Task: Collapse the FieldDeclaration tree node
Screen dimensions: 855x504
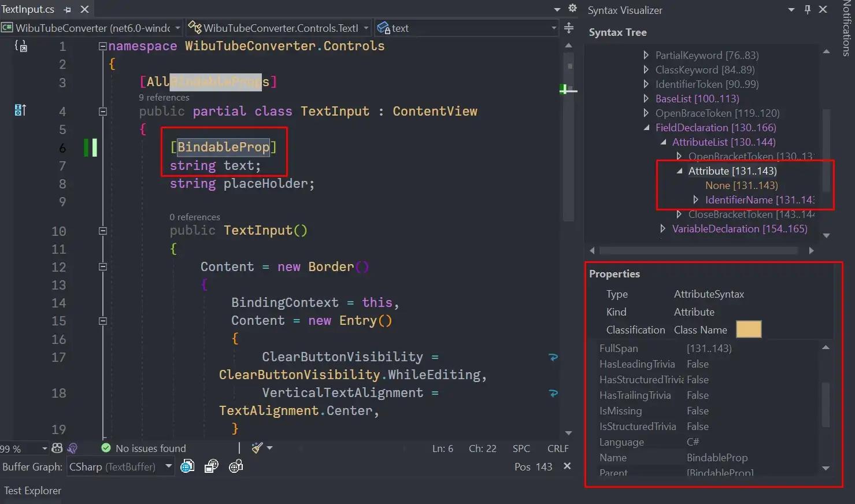Action: pyautogui.click(x=646, y=128)
